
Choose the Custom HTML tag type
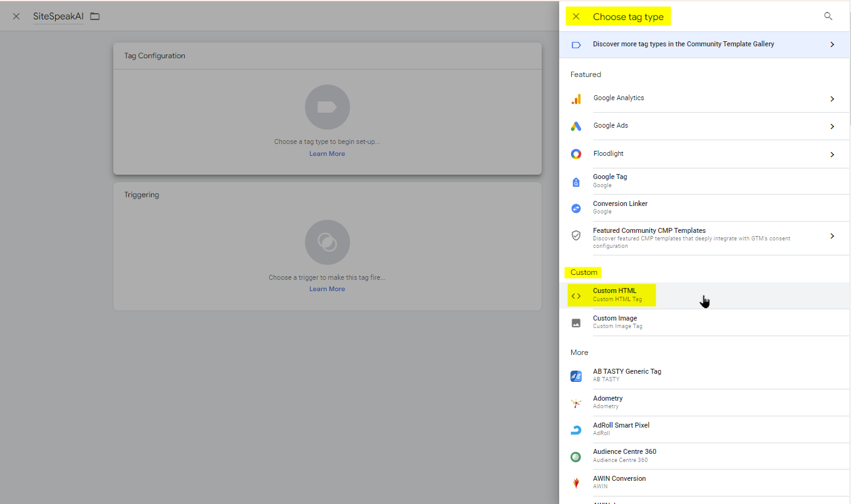[704, 295]
